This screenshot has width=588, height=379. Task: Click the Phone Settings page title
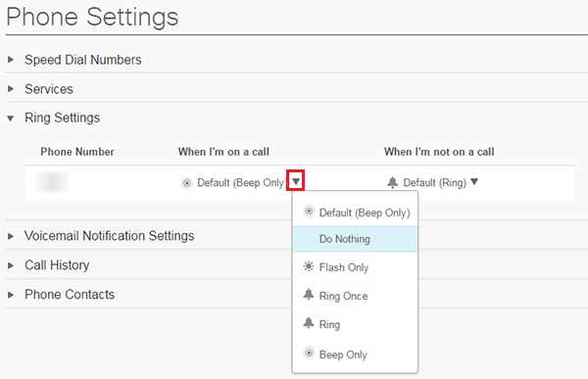pyautogui.click(x=92, y=17)
